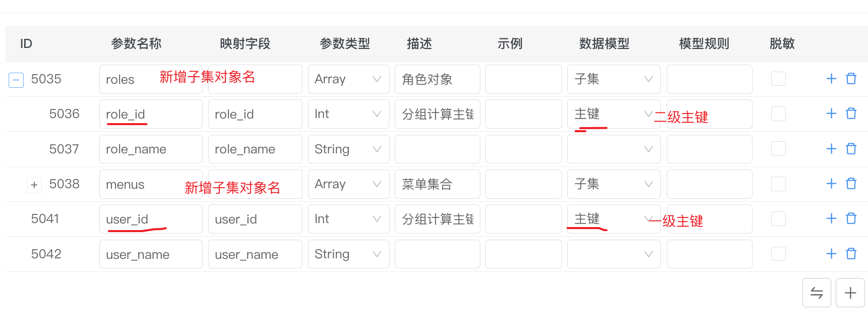Click the plus icon in row 5037
The height and width of the screenshot is (331, 868).
point(831,149)
